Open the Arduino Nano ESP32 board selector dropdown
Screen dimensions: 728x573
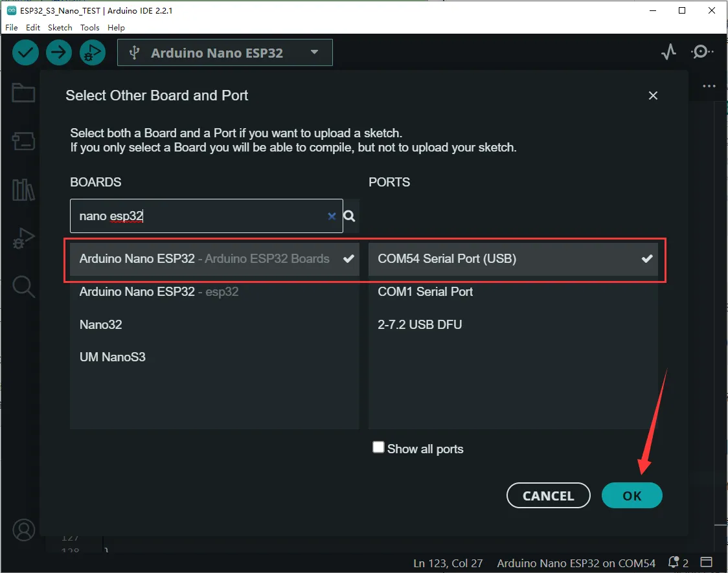225,52
